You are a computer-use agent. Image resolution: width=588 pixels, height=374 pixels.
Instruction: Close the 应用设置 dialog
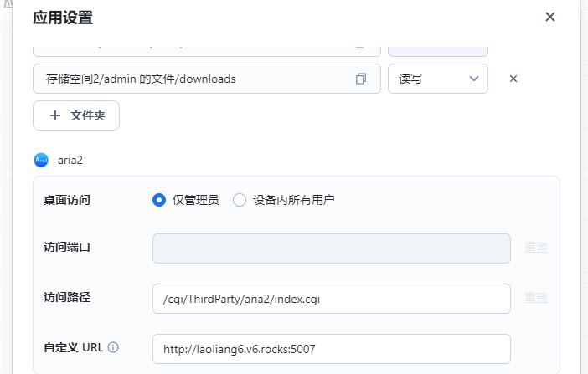click(549, 17)
